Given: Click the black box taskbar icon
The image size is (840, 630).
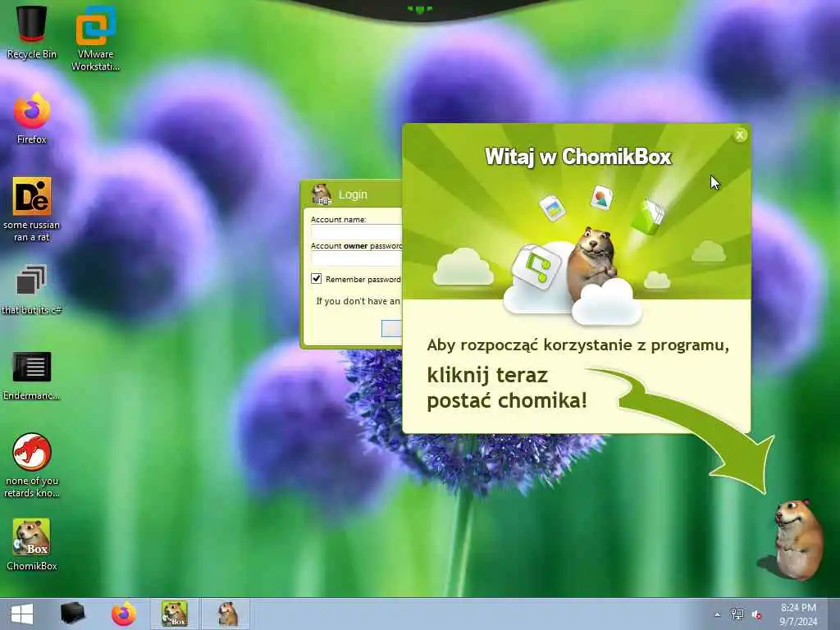Looking at the screenshot, I should point(73,614).
